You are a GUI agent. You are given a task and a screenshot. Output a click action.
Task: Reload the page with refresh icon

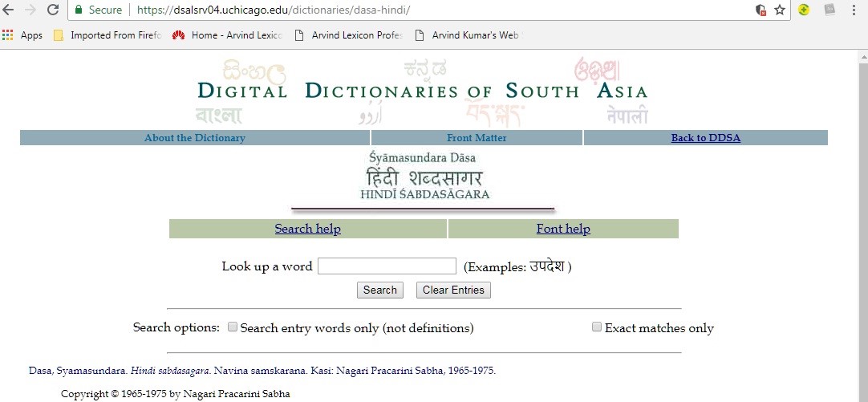click(53, 10)
